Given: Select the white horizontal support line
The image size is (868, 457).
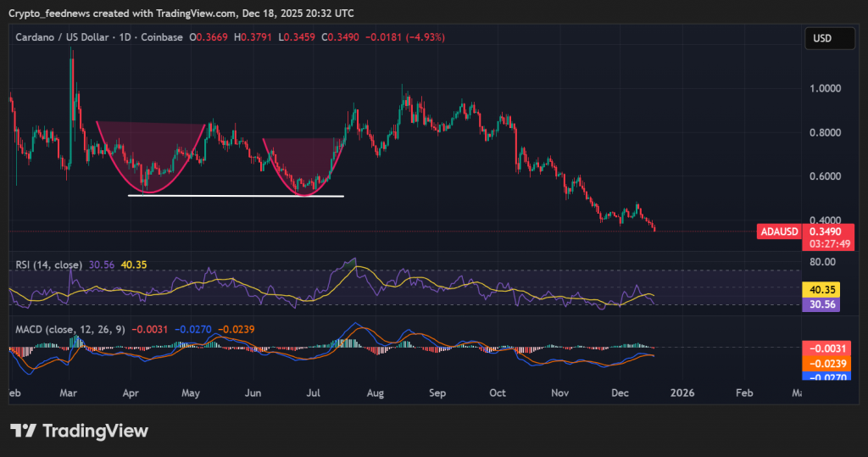Looking at the screenshot, I should click(x=236, y=196).
